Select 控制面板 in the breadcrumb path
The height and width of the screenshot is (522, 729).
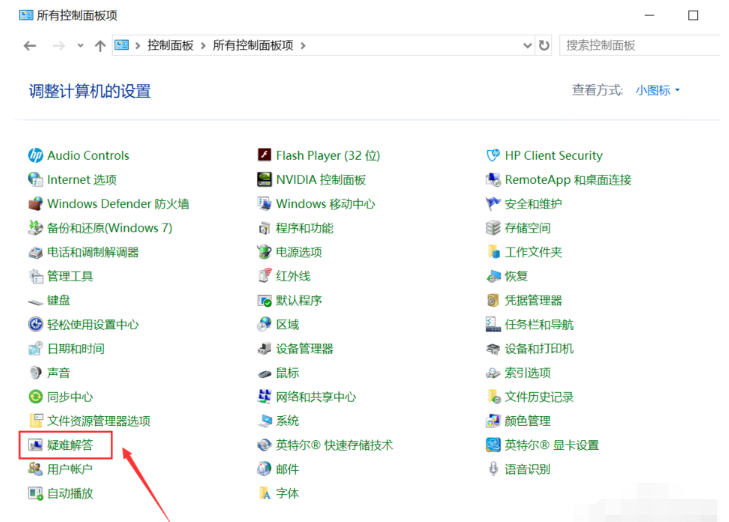170,46
